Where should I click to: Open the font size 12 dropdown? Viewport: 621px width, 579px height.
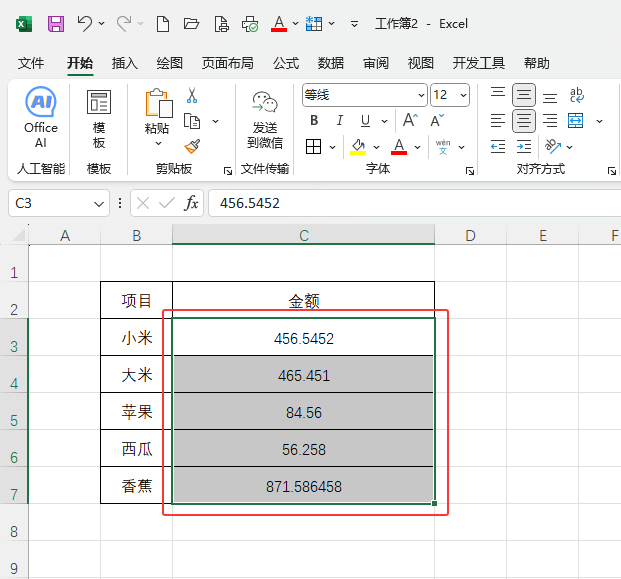[463, 95]
